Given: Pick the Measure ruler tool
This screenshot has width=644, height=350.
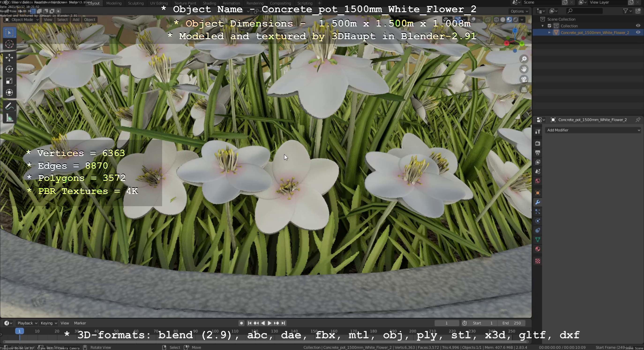Looking at the screenshot, I should pos(9,118).
